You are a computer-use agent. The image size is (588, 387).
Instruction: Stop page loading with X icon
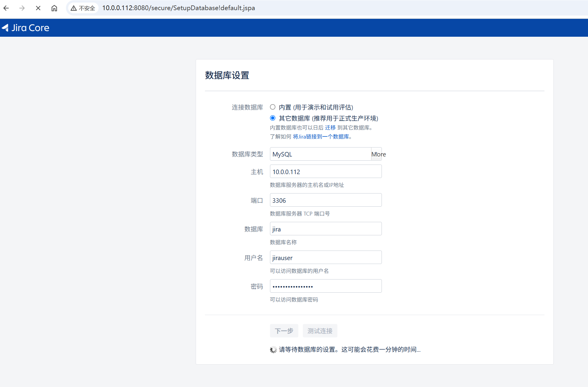38,8
